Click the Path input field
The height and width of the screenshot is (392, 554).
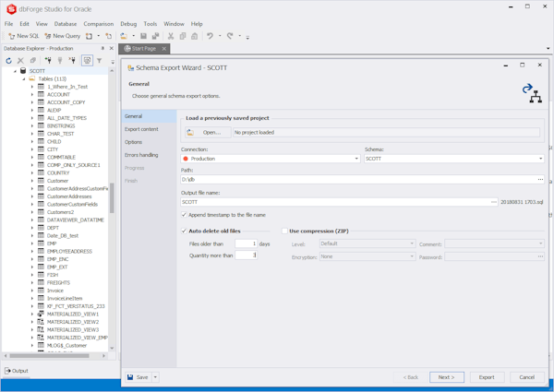(358, 180)
